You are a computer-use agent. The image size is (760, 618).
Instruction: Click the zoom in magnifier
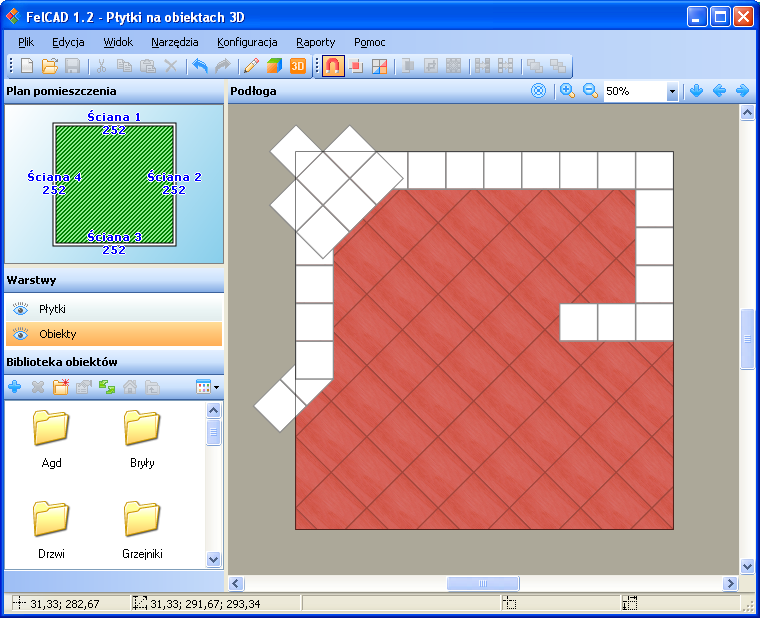click(x=567, y=91)
